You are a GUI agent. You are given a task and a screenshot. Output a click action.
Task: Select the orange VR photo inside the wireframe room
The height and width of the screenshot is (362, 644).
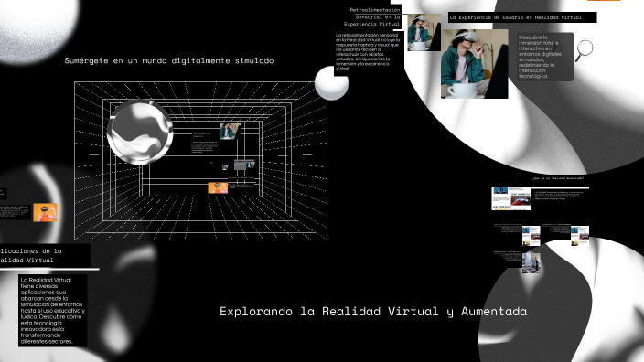coord(218,188)
